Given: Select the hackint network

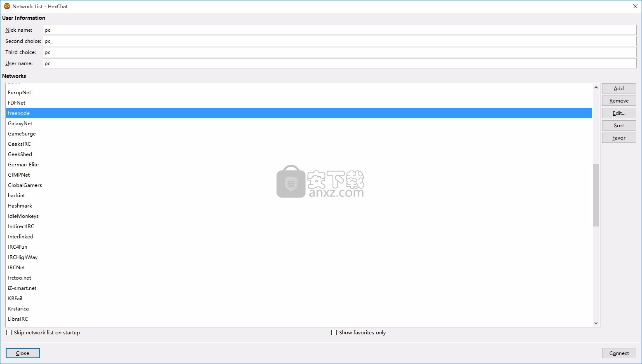Looking at the screenshot, I should [x=299, y=195].
